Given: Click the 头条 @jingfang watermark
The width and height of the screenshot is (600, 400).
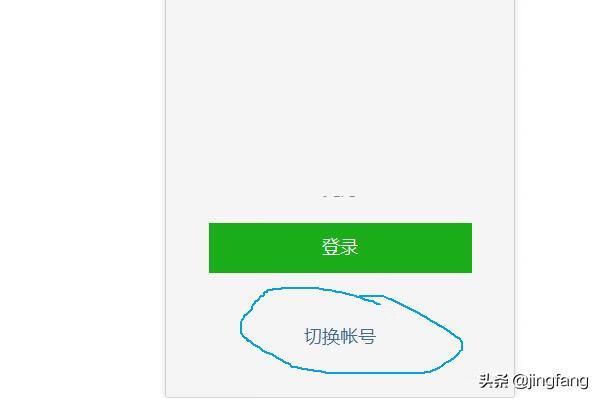Looking at the screenshot, I should click(533, 381).
